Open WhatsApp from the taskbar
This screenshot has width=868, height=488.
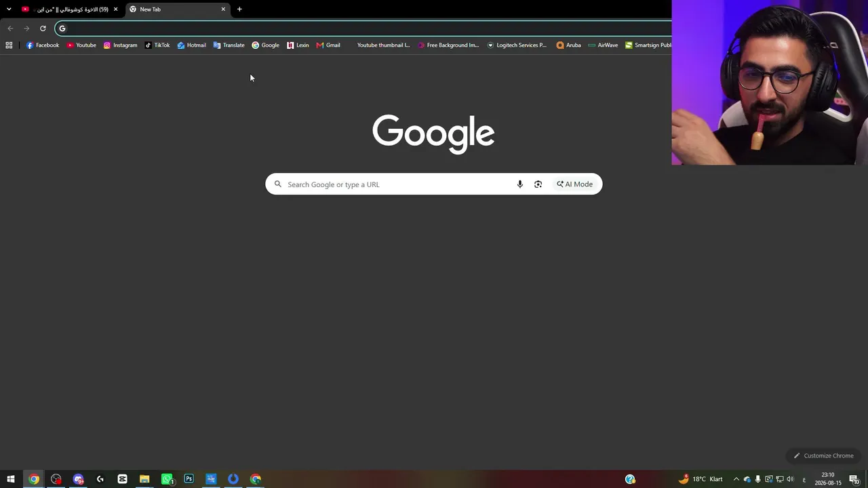(x=167, y=479)
